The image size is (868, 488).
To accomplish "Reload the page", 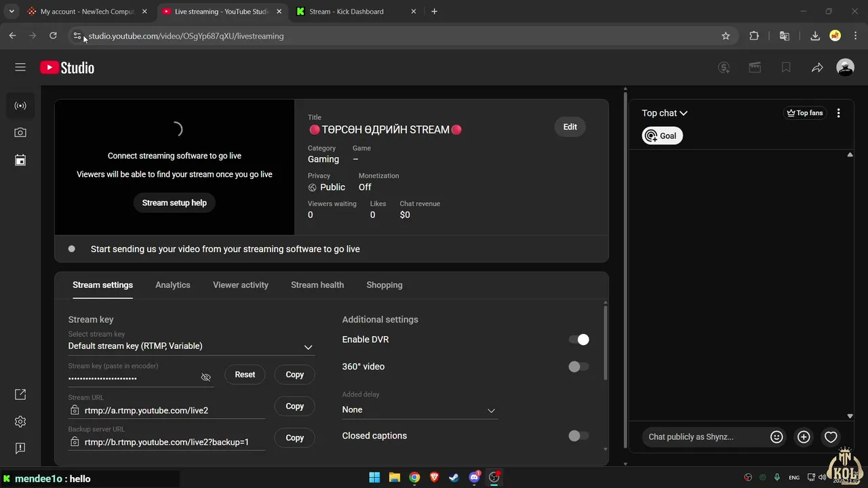I will pyautogui.click(x=53, y=36).
